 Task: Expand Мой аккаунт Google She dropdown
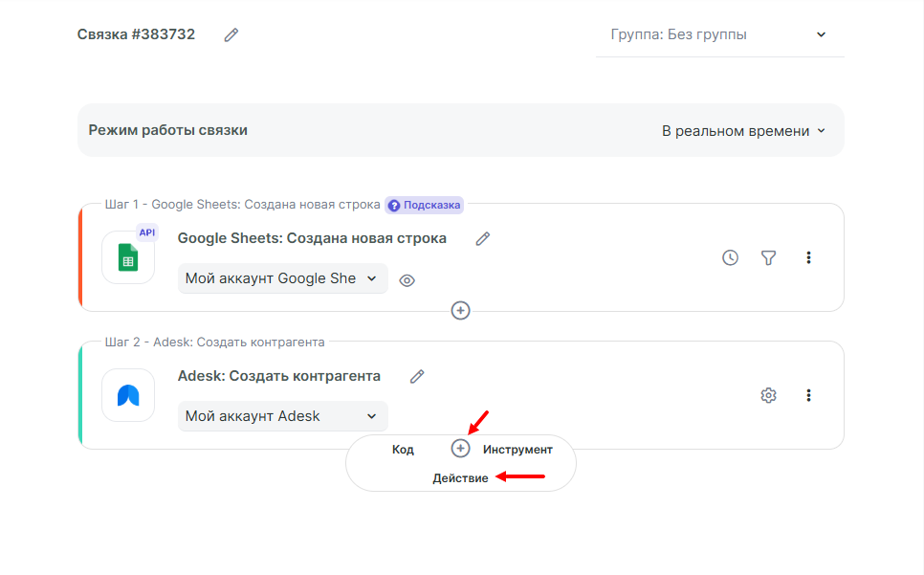[x=283, y=278]
